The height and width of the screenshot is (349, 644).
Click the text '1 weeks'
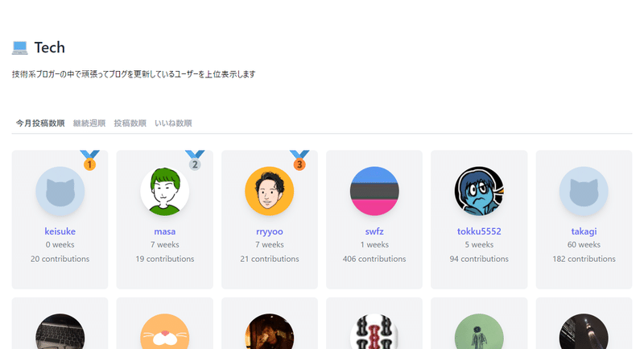[374, 244]
